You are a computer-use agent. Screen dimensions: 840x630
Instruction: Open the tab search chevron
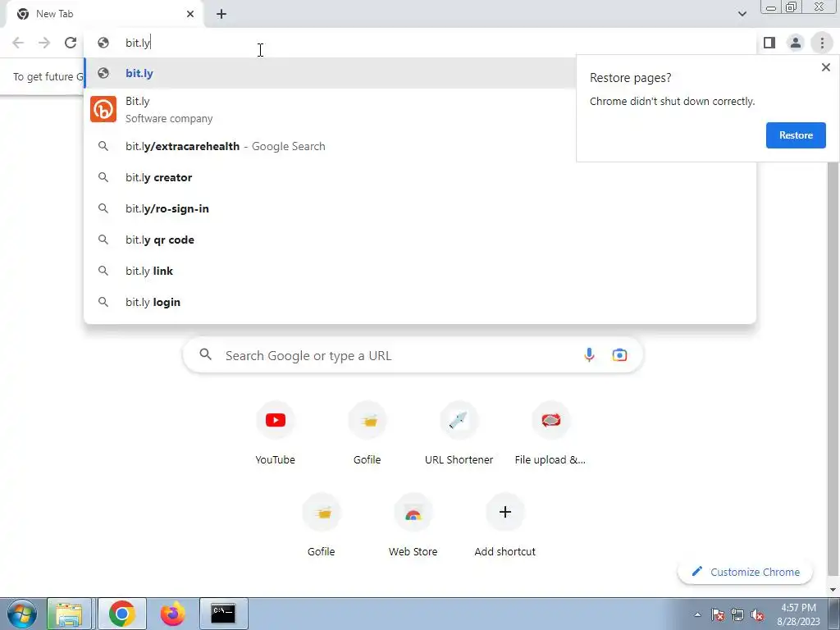(742, 14)
